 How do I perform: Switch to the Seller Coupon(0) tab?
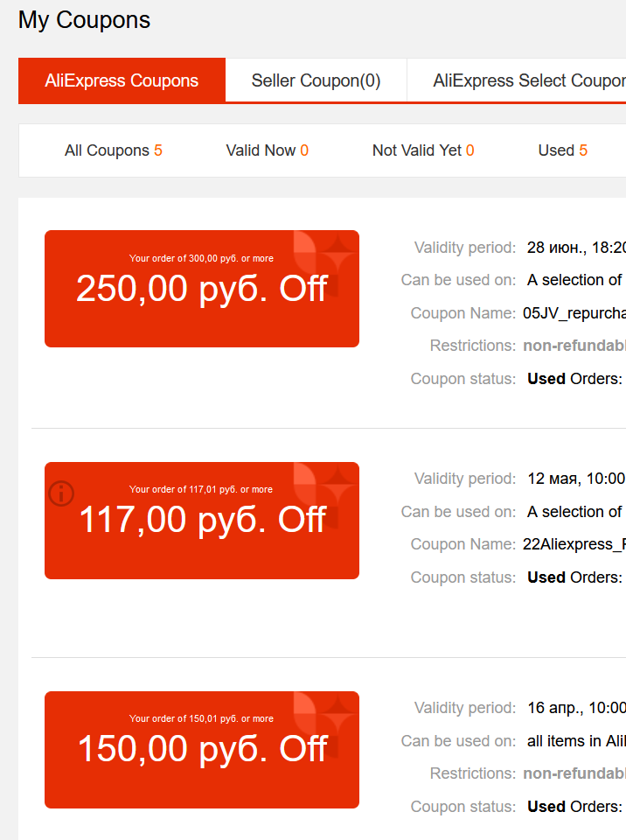click(x=316, y=80)
